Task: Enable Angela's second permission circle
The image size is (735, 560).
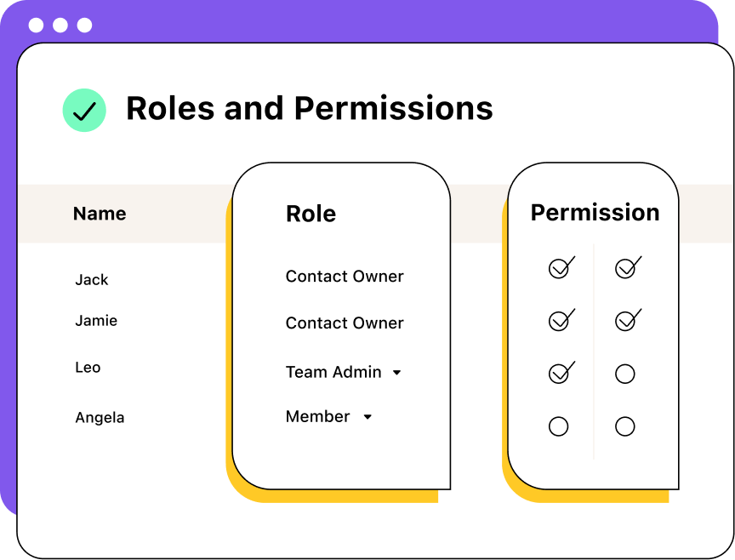Action: pyautogui.click(x=625, y=426)
